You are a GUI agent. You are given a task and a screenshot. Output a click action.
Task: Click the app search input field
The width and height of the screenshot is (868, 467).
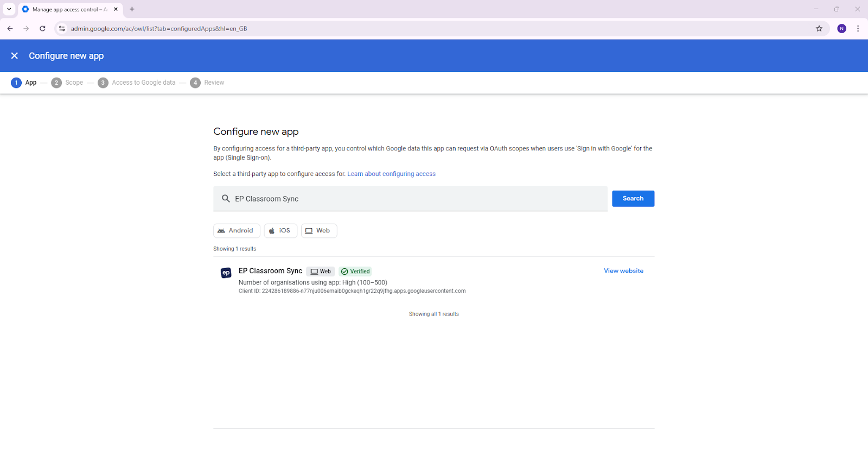[410, 199]
